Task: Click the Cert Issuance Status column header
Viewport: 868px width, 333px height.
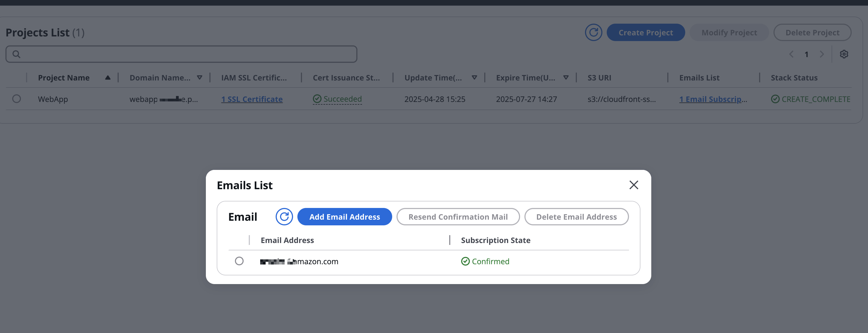Action: click(x=346, y=77)
